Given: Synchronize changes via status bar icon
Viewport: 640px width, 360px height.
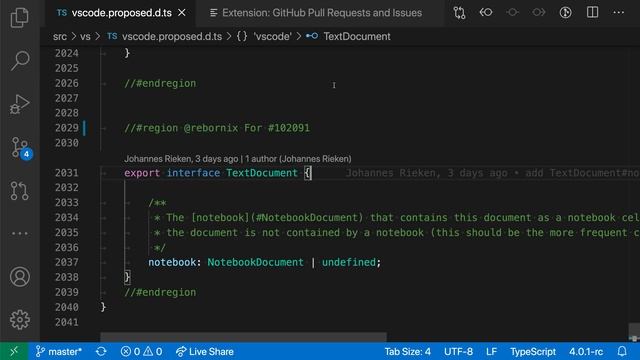Looking at the screenshot, I should tap(101, 351).
